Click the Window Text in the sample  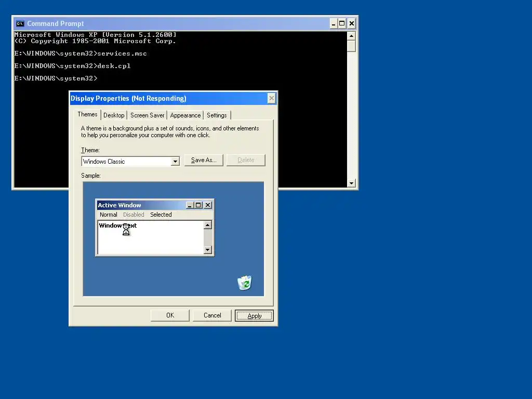[118, 225]
